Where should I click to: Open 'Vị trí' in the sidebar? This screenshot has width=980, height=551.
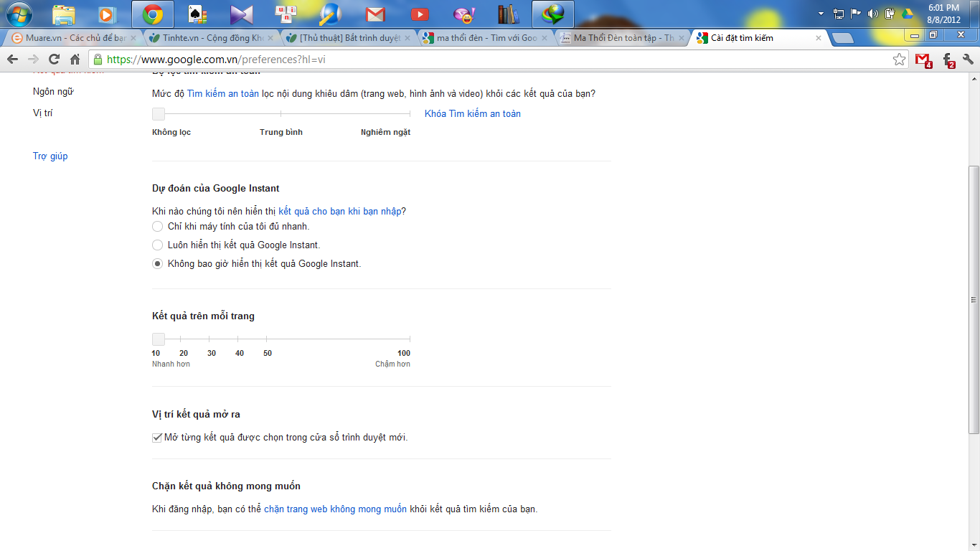(x=43, y=113)
